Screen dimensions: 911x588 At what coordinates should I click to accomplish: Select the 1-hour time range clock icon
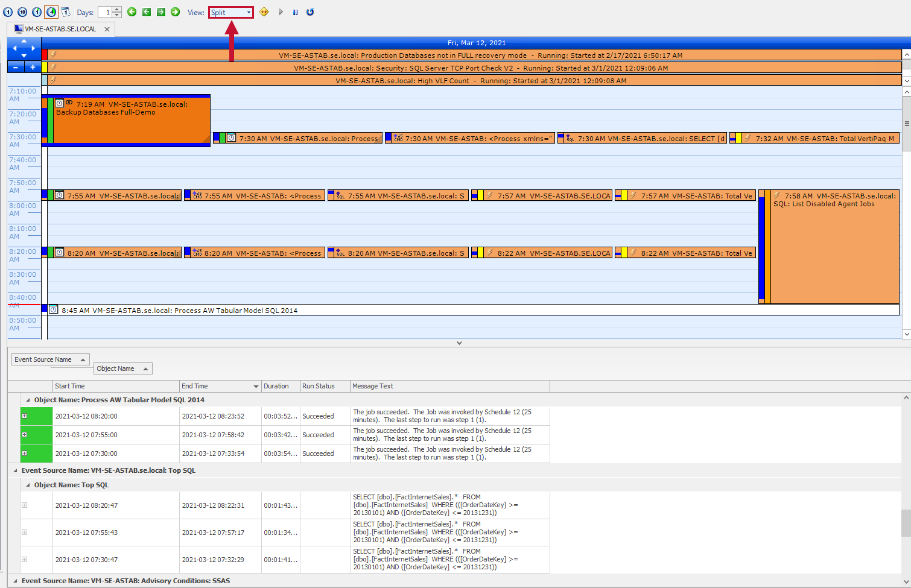click(37, 12)
